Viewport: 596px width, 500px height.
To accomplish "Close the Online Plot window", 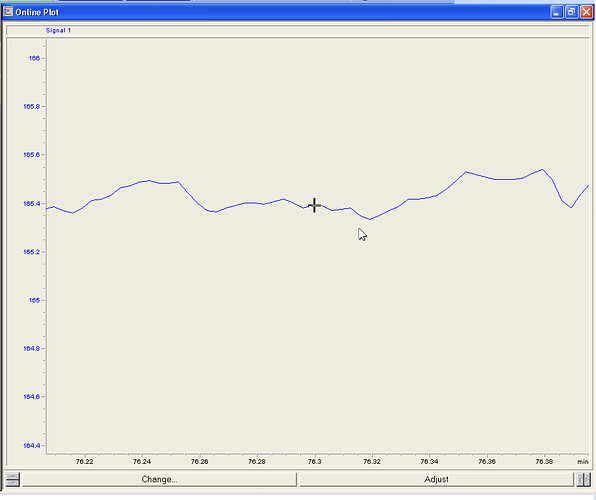I will (586, 12).
